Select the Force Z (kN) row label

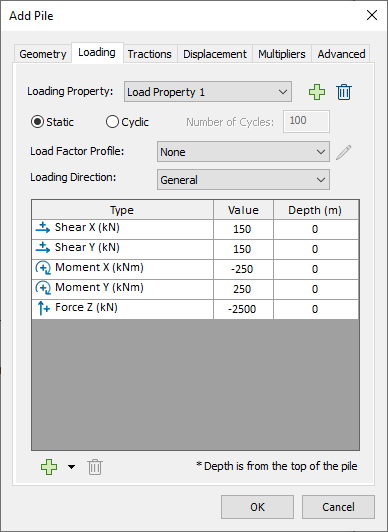86,307
